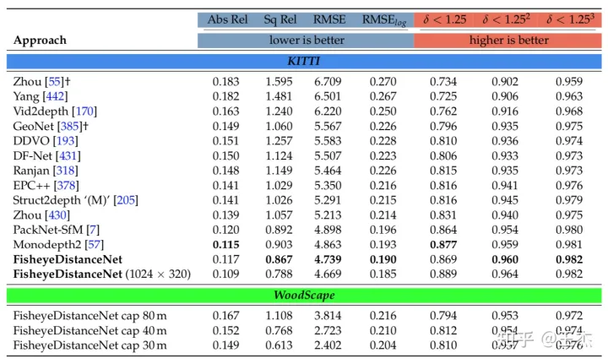Click bold RMSE value 4.739

[x=328, y=259]
